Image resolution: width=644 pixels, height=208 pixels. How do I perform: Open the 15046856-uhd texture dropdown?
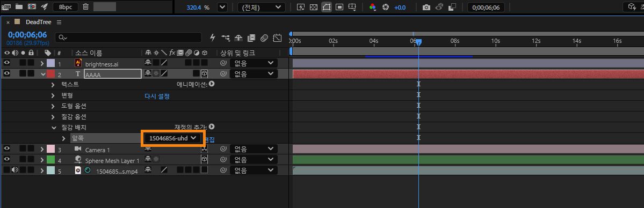pos(172,138)
